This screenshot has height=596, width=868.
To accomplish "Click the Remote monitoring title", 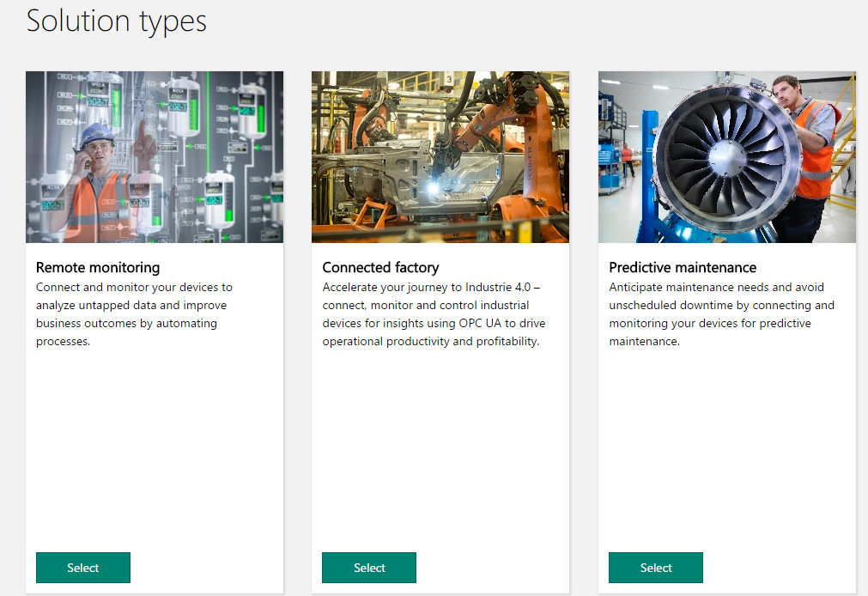I will tap(98, 267).
